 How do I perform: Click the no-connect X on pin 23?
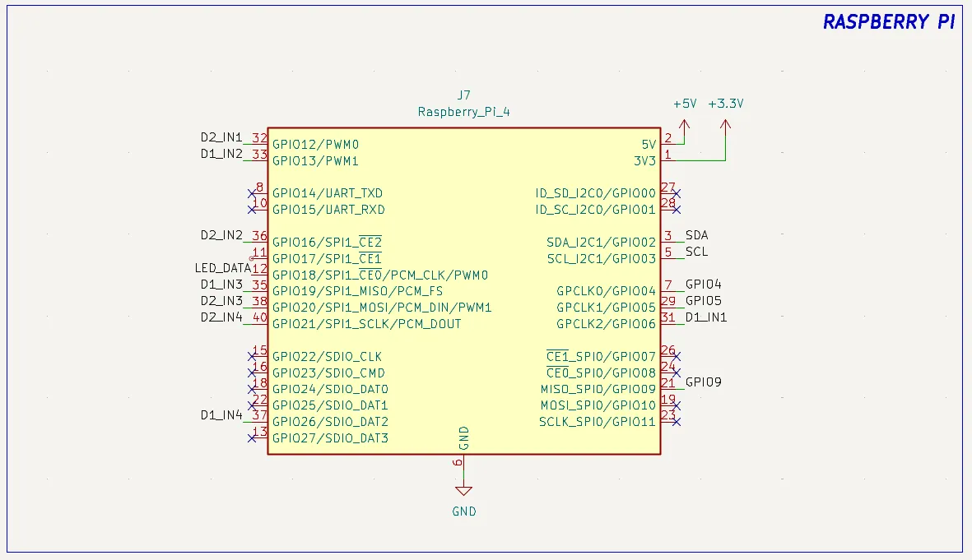tap(677, 422)
